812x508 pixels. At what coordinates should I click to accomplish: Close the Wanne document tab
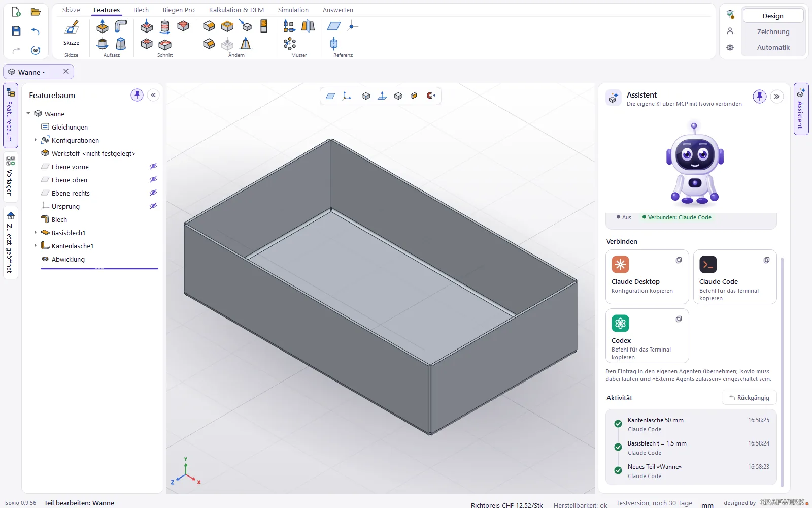(66, 72)
